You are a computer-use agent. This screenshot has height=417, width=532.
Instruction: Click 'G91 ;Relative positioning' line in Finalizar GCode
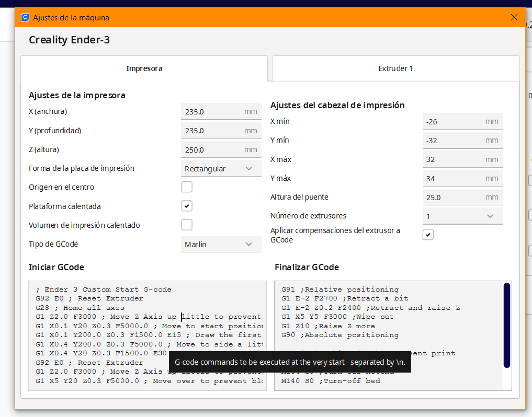tap(340, 289)
